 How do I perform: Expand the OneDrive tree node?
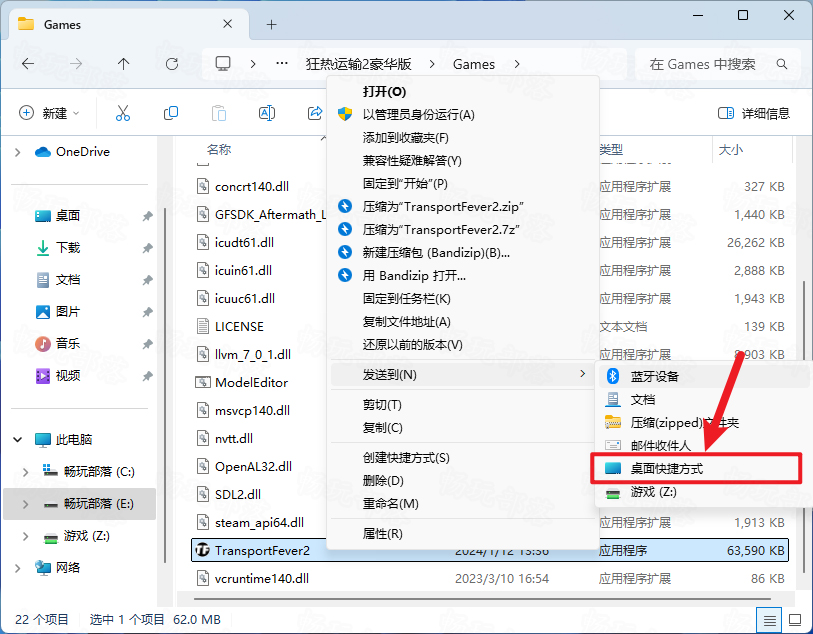click(18, 152)
